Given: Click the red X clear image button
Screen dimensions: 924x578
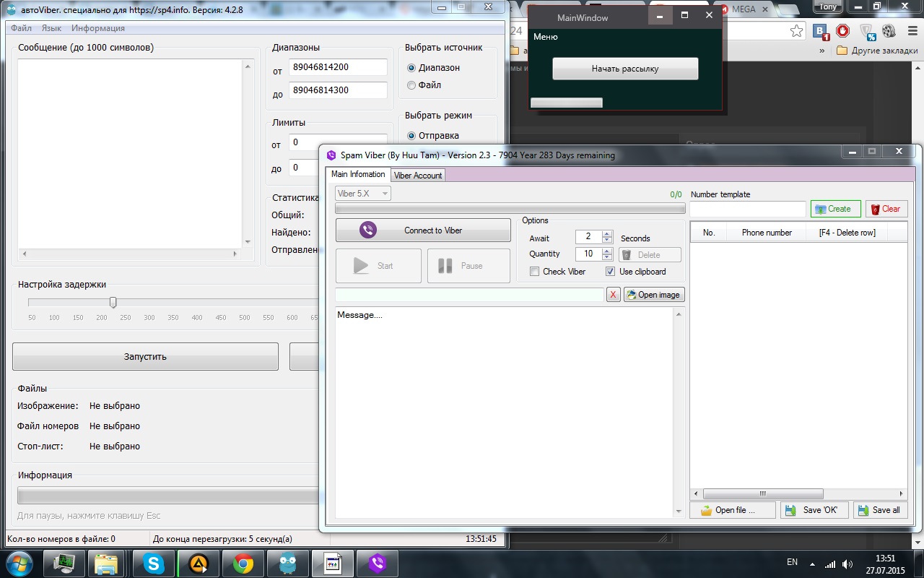Looking at the screenshot, I should (x=613, y=295).
